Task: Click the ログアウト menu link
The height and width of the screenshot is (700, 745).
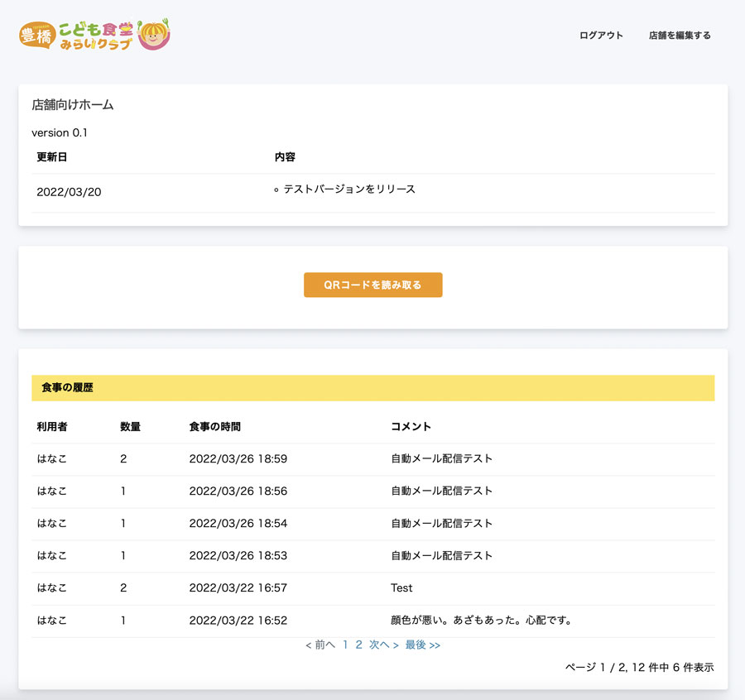Action: point(601,36)
